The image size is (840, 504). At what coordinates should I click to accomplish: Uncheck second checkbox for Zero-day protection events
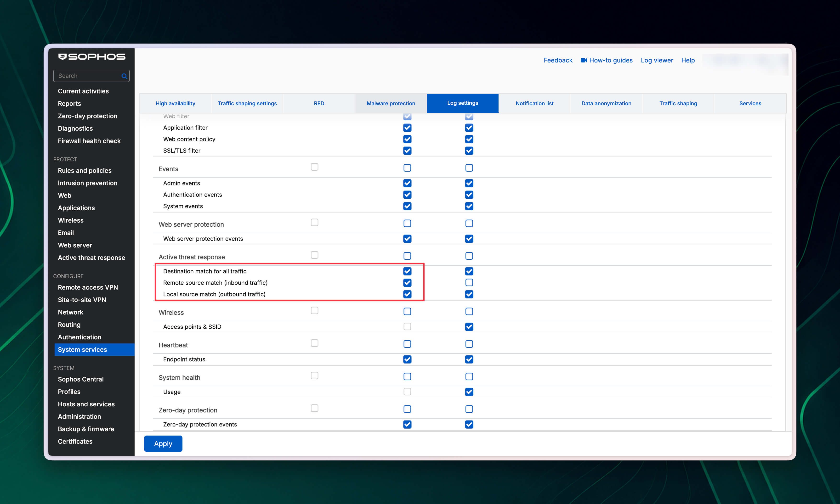[x=469, y=425]
